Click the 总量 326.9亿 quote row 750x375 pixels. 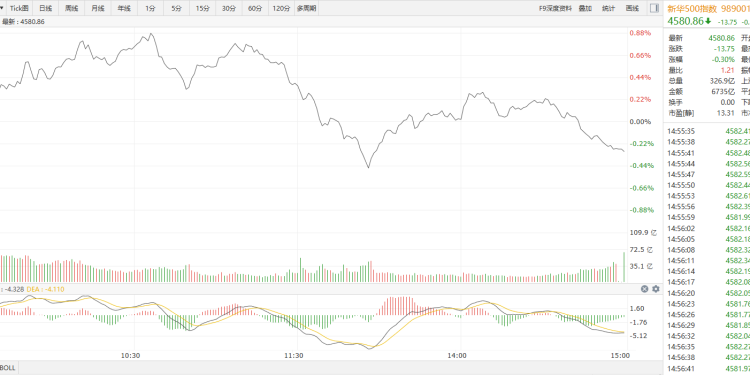click(x=702, y=81)
